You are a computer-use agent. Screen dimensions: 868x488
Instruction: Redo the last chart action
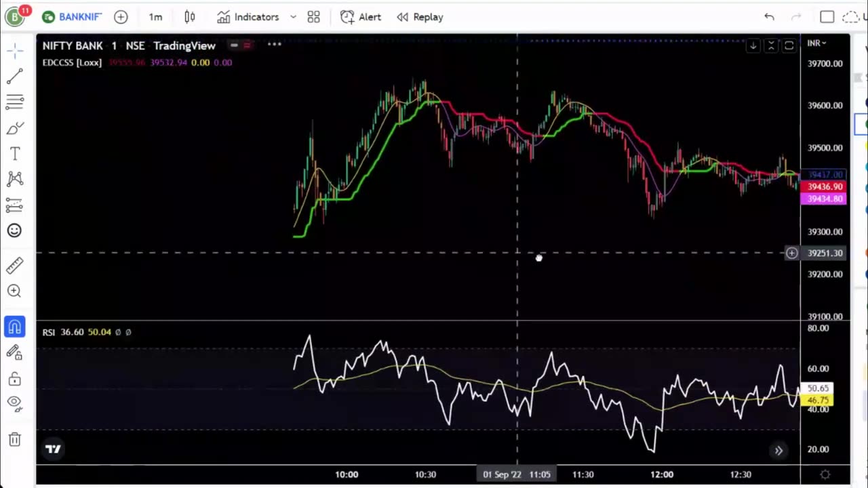point(797,17)
